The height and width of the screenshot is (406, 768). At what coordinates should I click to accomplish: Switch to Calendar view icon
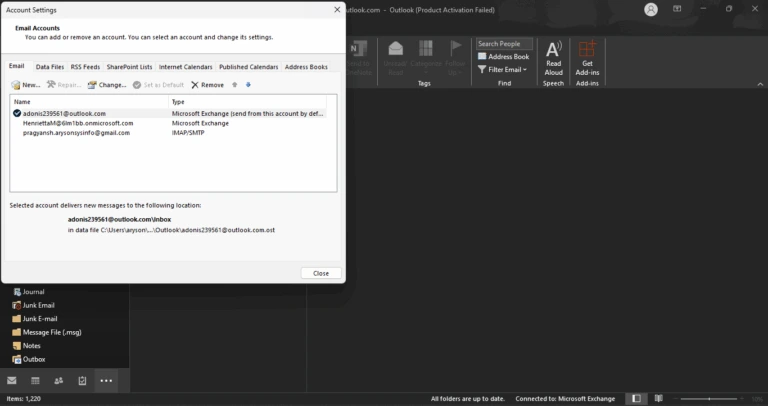[x=35, y=381]
